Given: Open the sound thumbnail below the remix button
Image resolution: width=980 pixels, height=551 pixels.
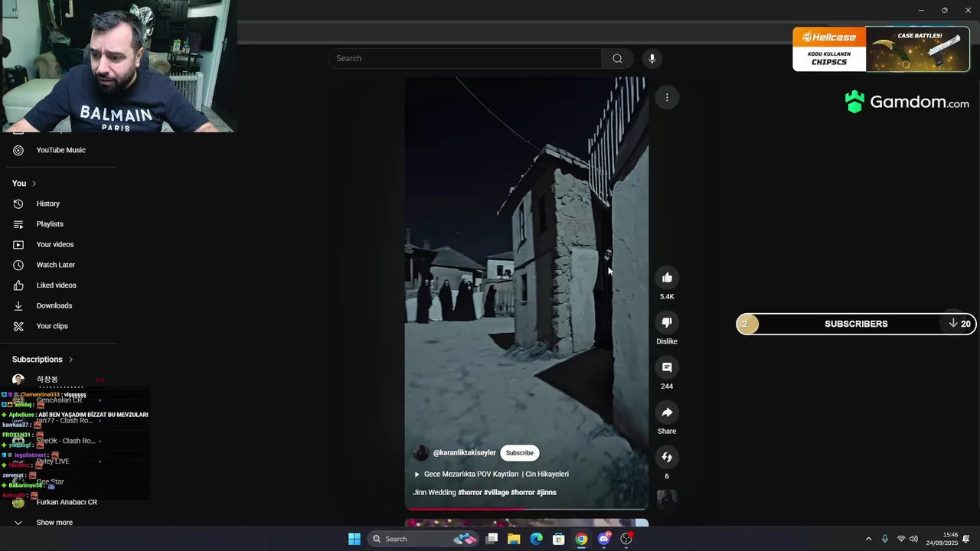Looking at the screenshot, I should [667, 500].
